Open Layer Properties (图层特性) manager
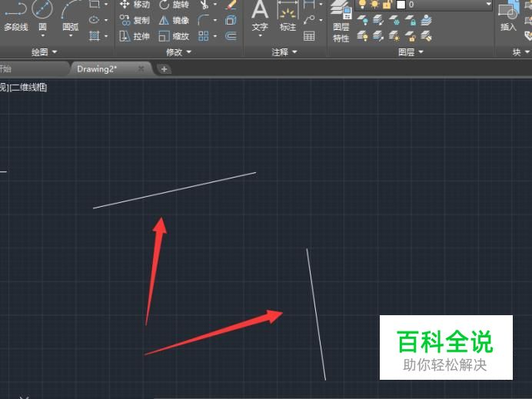Screen dimensions: 532x399 point(341,21)
